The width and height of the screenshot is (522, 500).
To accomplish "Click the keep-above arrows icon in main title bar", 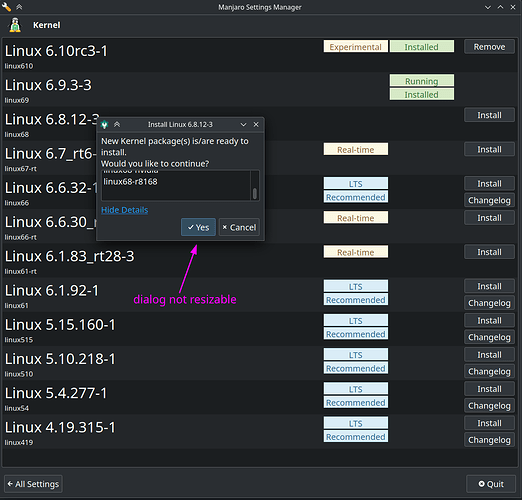I will (19, 7).
